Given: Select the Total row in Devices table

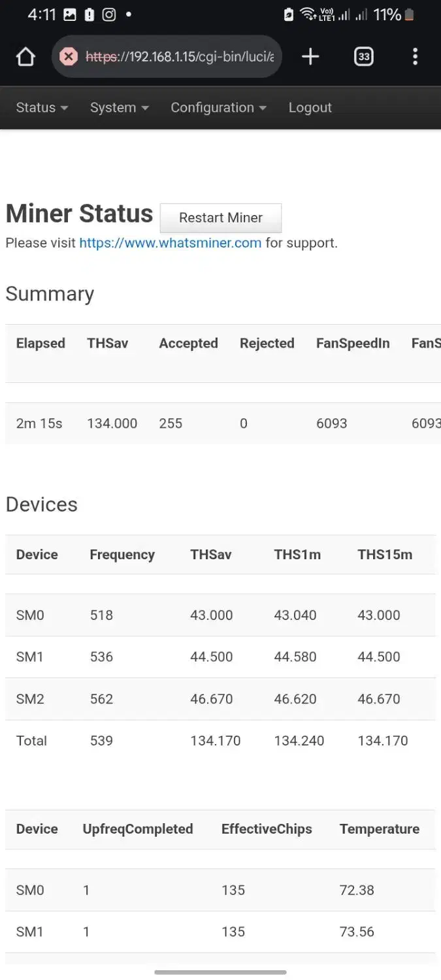Looking at the screenshot, I should point(31,741).
